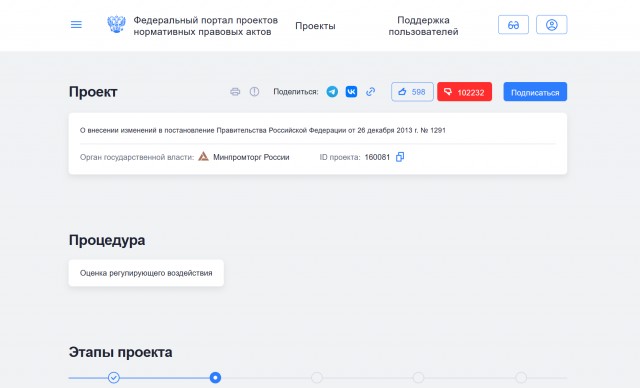Open Поддержка пользователей menu item
Screen dimensions: 640x388
click(423, 26)
